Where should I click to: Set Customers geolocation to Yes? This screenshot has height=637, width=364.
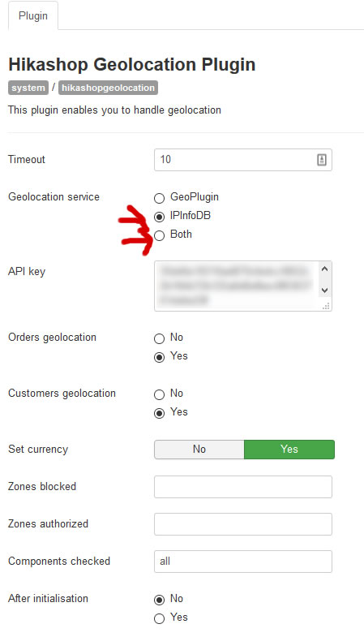[159, 413]
